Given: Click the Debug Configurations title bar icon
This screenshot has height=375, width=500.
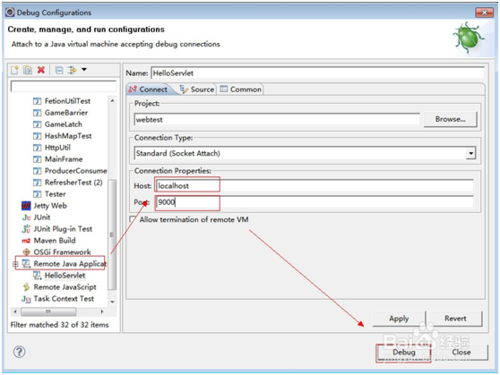Looking at the screenshot, I should point(10,12).
